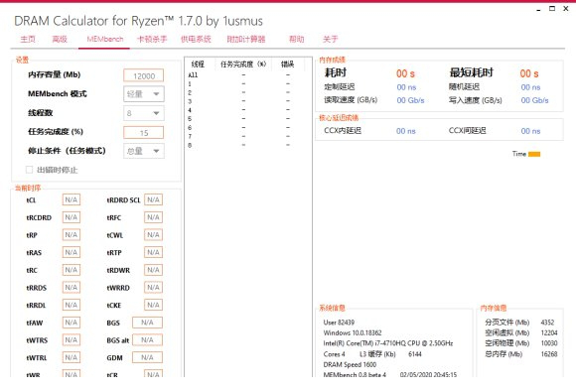The height and width of the screenshot is (392, 576).
Task: Click the BGS value field
Action: point(147,323)
